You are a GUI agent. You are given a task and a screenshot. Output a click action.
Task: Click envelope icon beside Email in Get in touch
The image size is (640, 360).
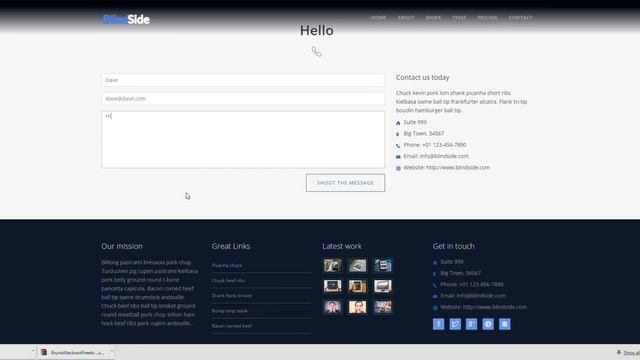[x=435, y=296]
